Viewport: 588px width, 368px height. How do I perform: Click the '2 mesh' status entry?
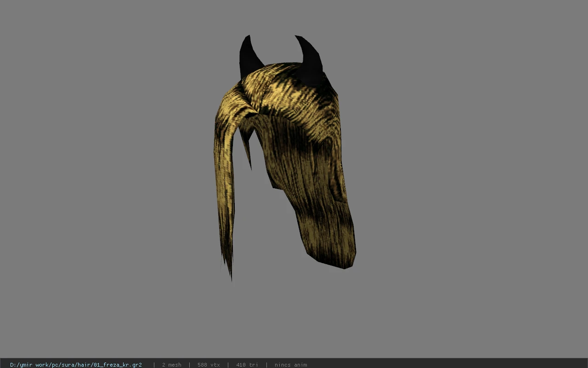tap(172, 365)
